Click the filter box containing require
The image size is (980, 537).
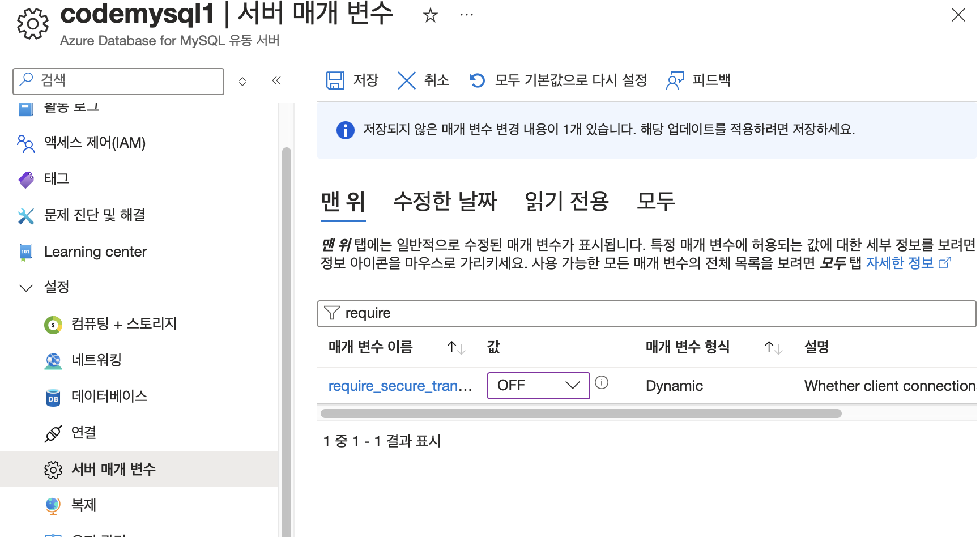(647, 314)
